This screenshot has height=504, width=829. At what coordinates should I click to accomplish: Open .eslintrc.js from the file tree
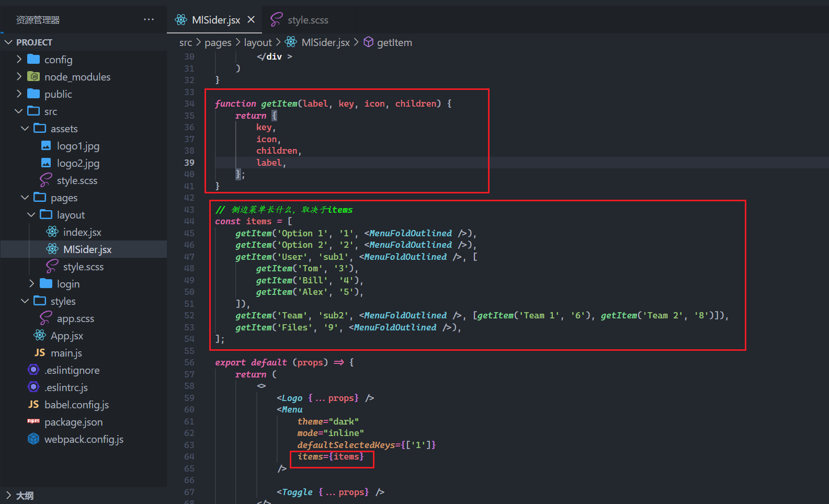click(x=66, y=387)
